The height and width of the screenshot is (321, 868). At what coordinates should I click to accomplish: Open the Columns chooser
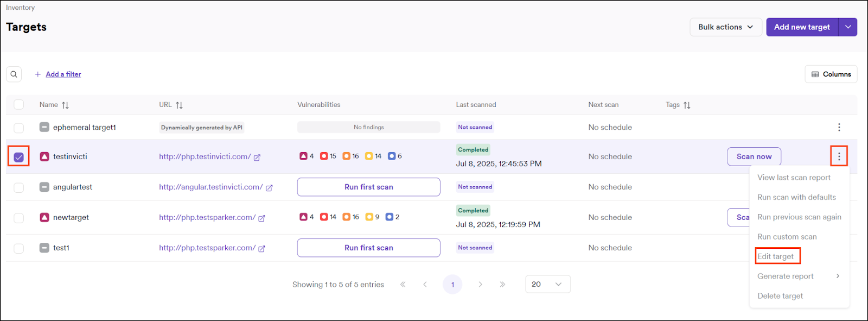[x=831, y=74]
